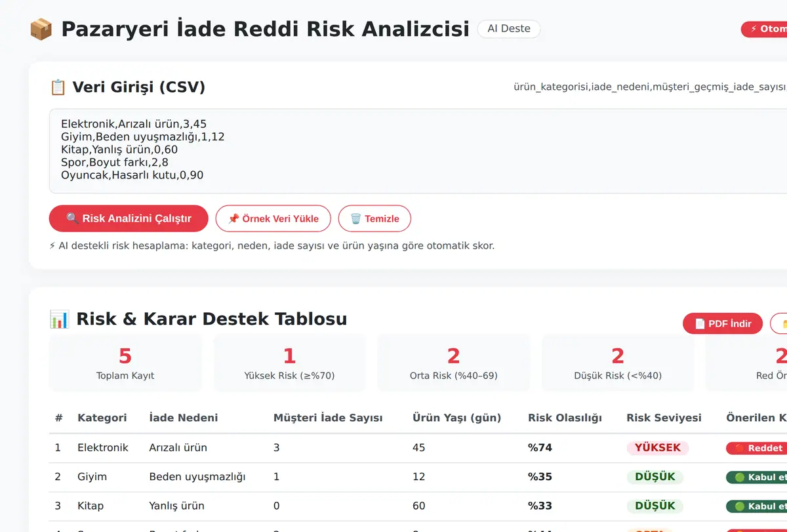
Task: Click the Düşük Risk (<%40) card
Action: click(x=618, y=363)
